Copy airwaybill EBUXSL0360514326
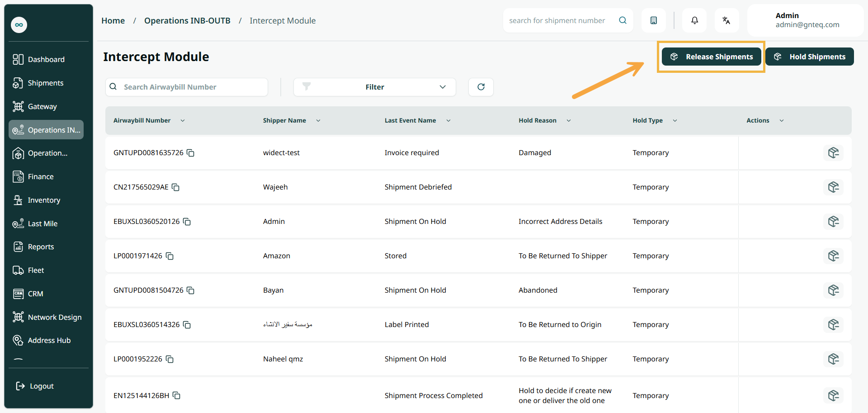The image size is (868, 413). coord(187,325)
